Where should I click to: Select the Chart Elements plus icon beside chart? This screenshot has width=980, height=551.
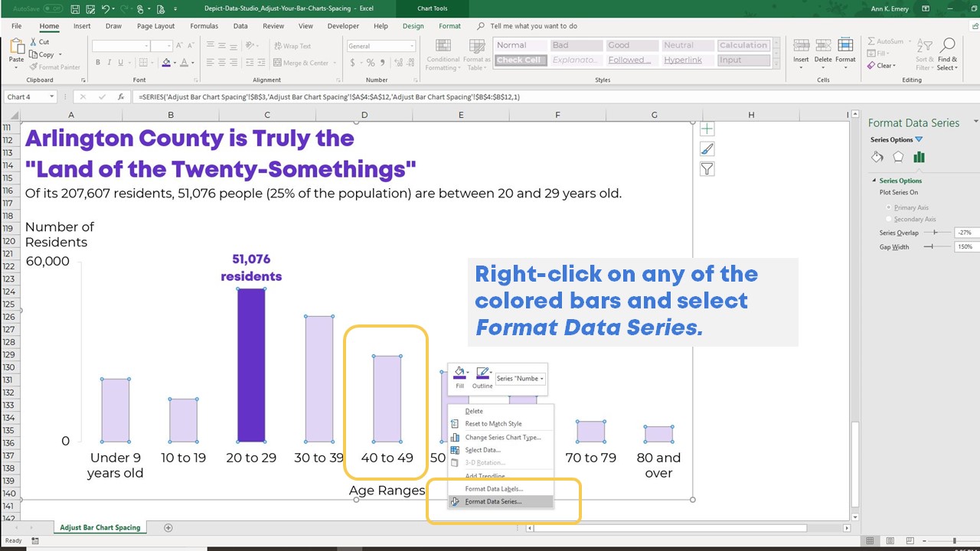(x=707, y=129)
